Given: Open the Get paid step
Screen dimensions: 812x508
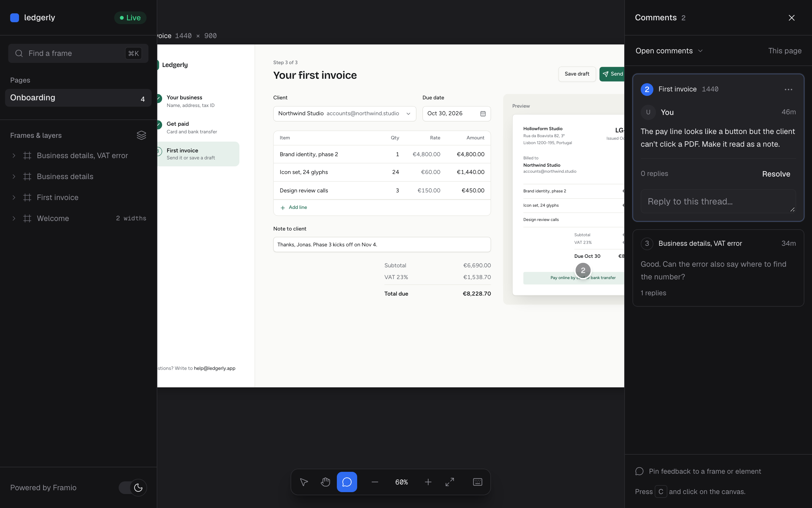Looking at the screenshot, I should (198, 127).
